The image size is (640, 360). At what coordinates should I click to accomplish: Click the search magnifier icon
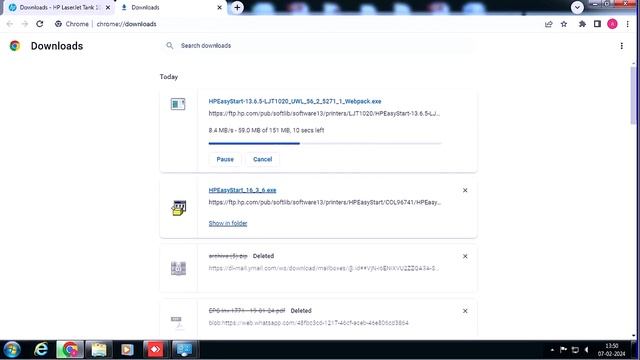[170, 46]
